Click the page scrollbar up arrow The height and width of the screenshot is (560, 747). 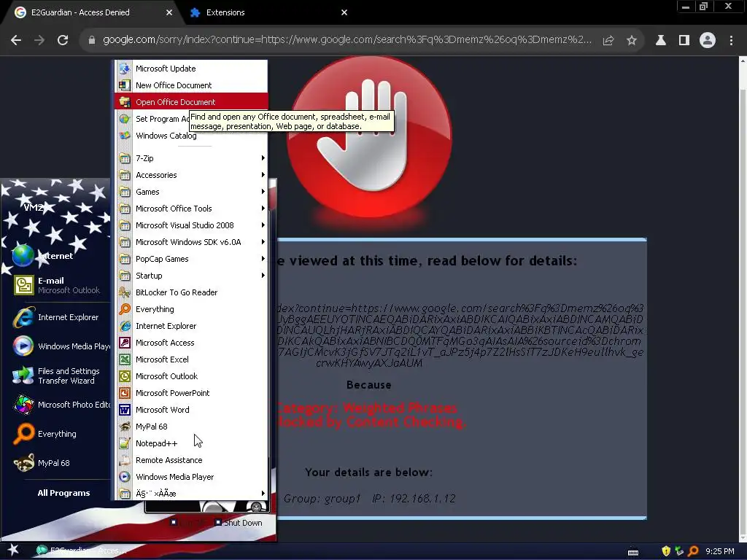click(743, 61)
